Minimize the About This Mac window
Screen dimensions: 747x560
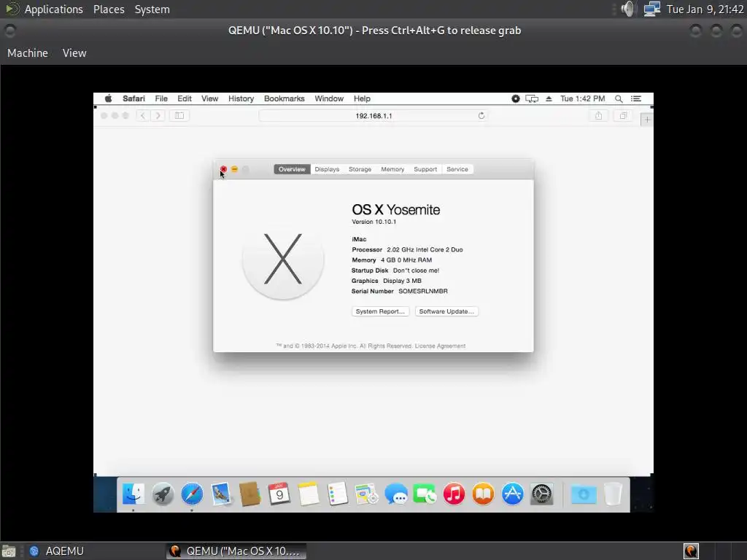pyautogui.click(x=234, y=169)
